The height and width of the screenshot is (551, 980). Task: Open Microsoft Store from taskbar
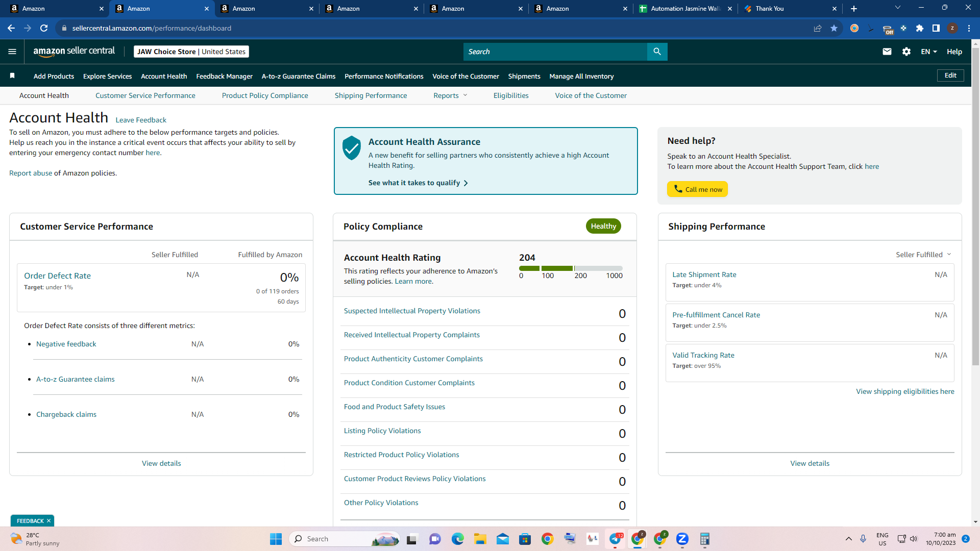tap(525, 539)
